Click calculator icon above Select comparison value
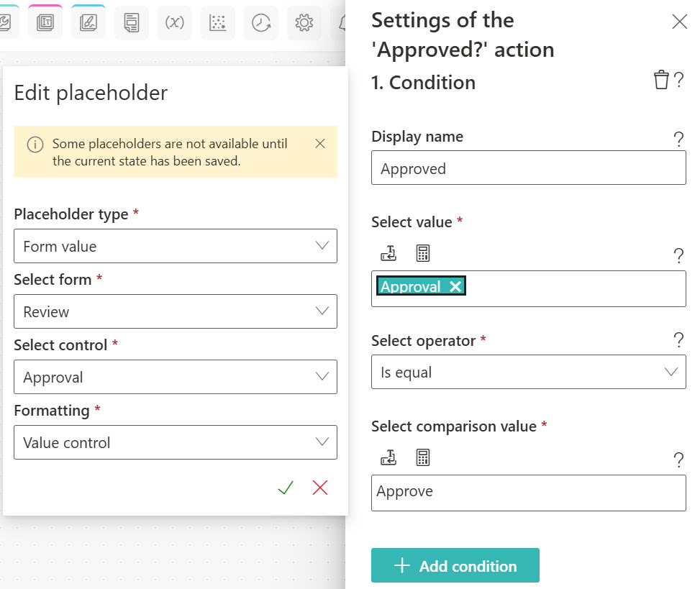This screenshot has height=589, width=700. pos(423,457)
